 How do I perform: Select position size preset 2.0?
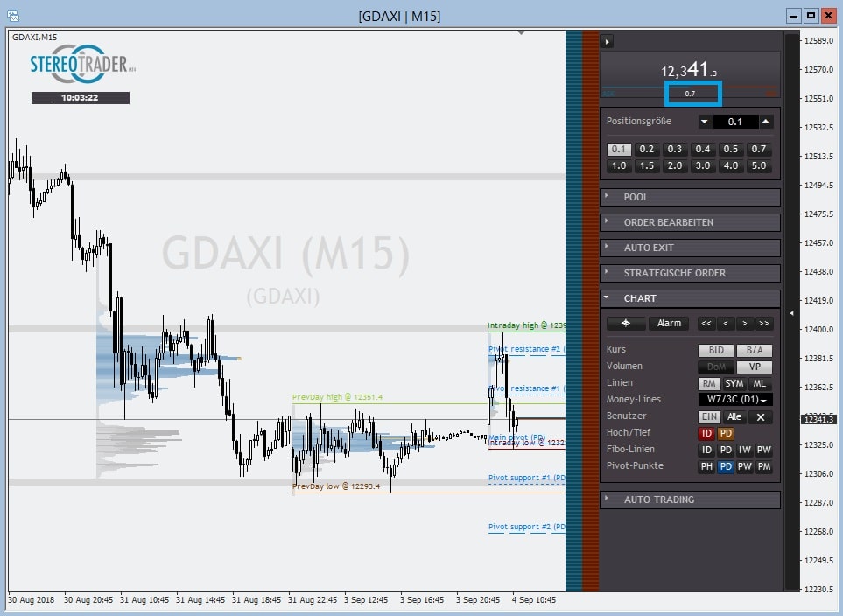tap(674, 166)
